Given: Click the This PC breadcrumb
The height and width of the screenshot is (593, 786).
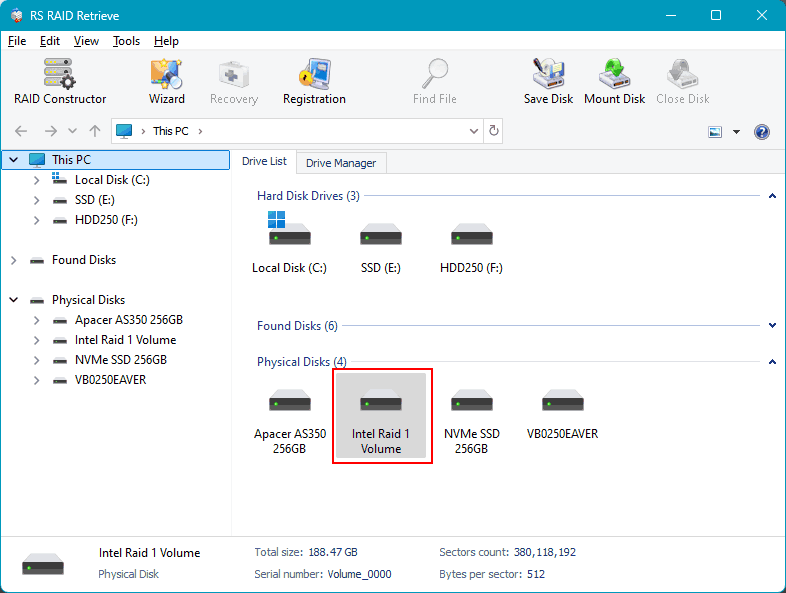Looking at the screenshot, I should tap(170, 131).
